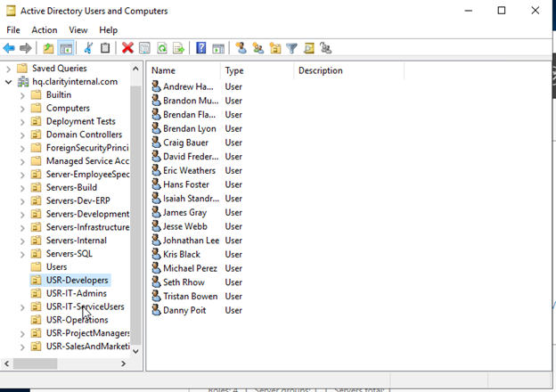Select user James Gray

click(184, 212)
